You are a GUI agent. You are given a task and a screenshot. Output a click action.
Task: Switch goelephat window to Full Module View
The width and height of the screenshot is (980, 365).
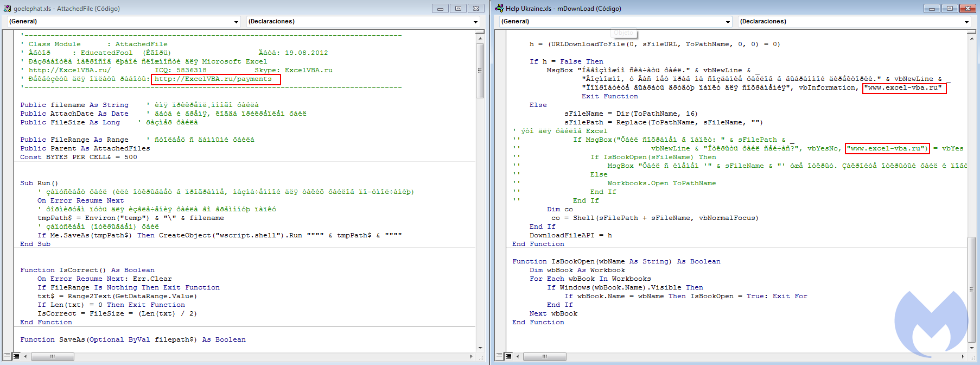click(x=16, y=356)
